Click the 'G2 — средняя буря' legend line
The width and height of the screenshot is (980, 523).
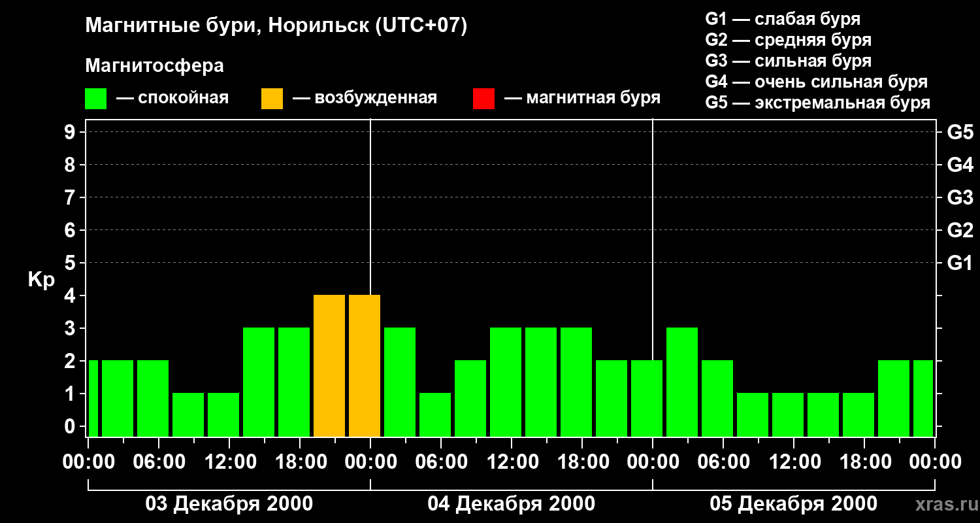tap(788, 40)
